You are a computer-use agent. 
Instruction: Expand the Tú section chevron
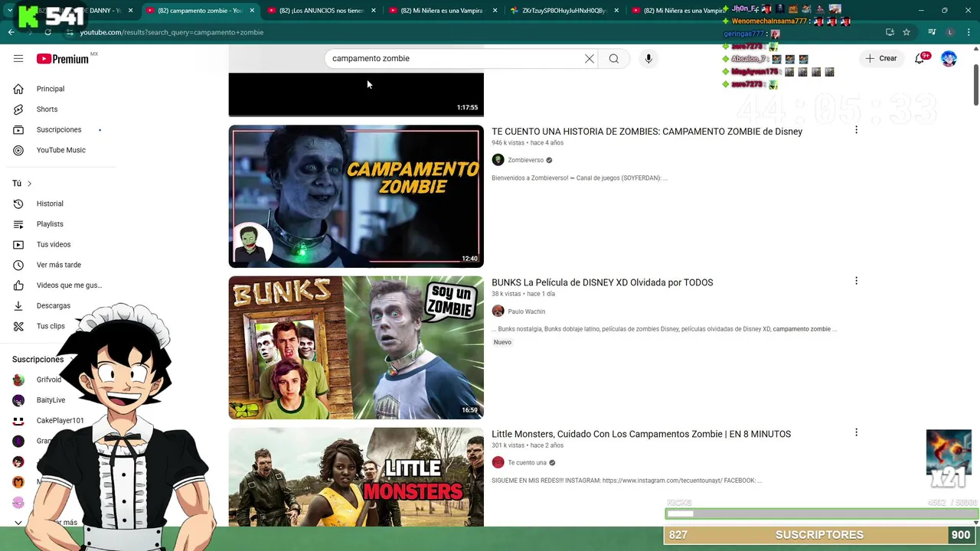[29, 184]
